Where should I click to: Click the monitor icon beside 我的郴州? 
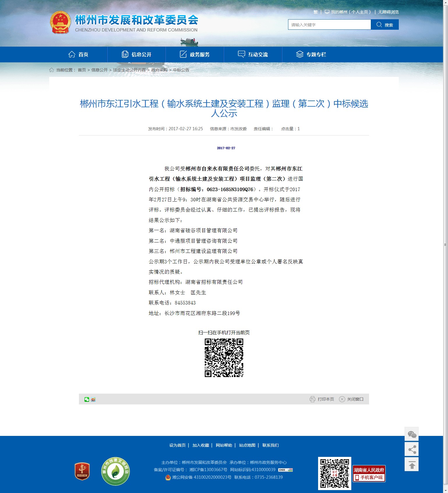click(x=327, y=12)
